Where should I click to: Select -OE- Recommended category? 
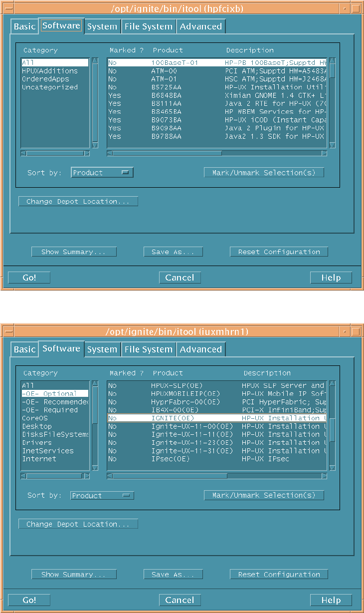[x=55, y=402]
